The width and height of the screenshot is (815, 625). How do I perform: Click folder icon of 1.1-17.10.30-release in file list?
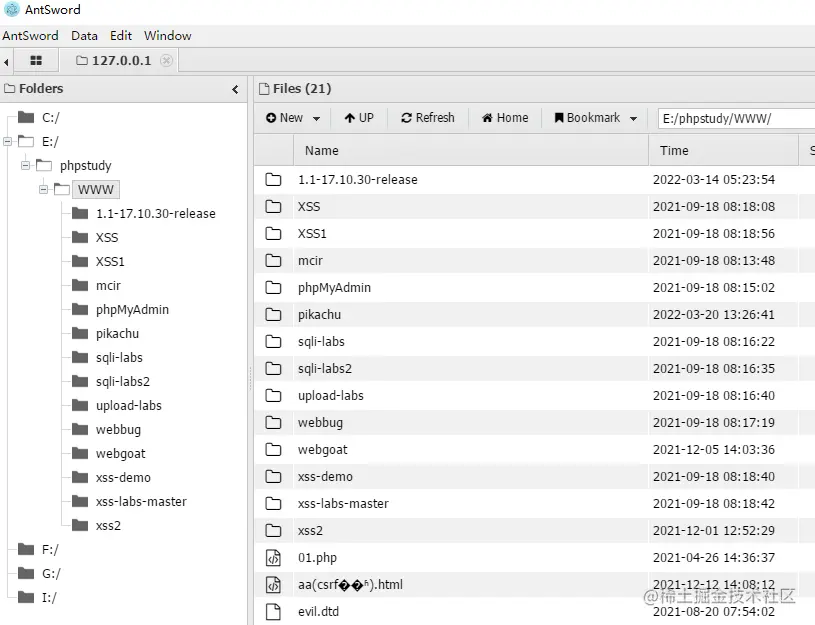pos(273,179)
